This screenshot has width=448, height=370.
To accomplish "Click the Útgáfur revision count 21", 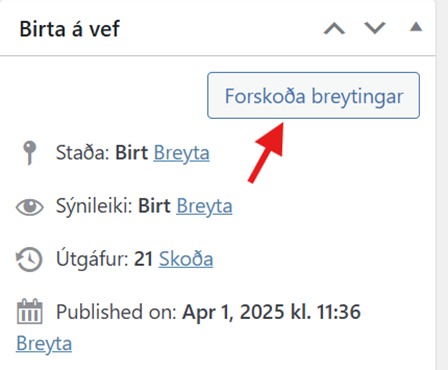I will pos(143,259).
